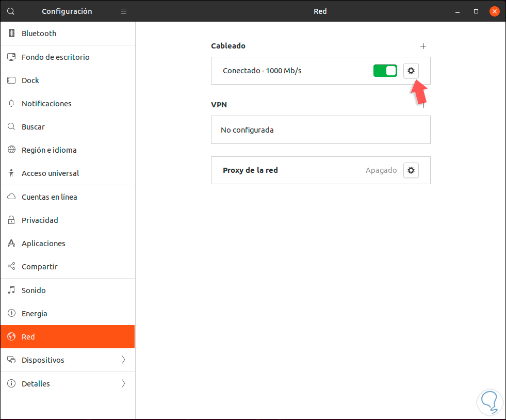Image resolution: width=506 pixels, height=420 pixels.
Task: Open the Energía settings panel
Action: tap(34, 314)
